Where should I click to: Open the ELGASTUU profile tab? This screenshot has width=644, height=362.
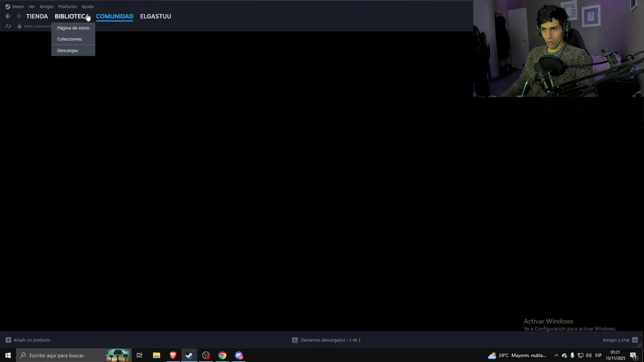(155, 16)
